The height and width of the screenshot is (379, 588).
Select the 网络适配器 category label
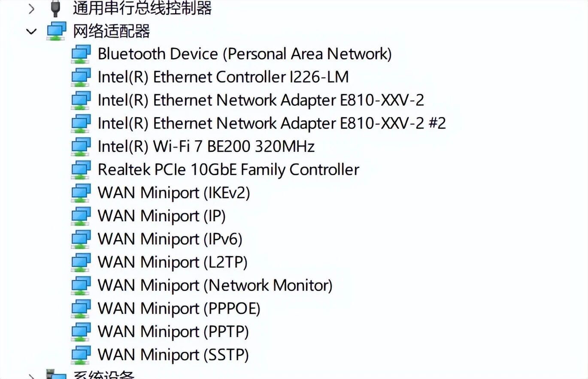(x=111, y=31)
